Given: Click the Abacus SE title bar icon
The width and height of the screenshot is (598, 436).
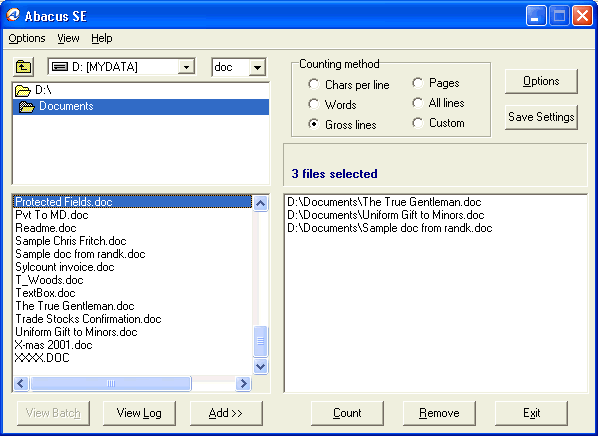Looking at the screenshot, I should coord(13,15).
